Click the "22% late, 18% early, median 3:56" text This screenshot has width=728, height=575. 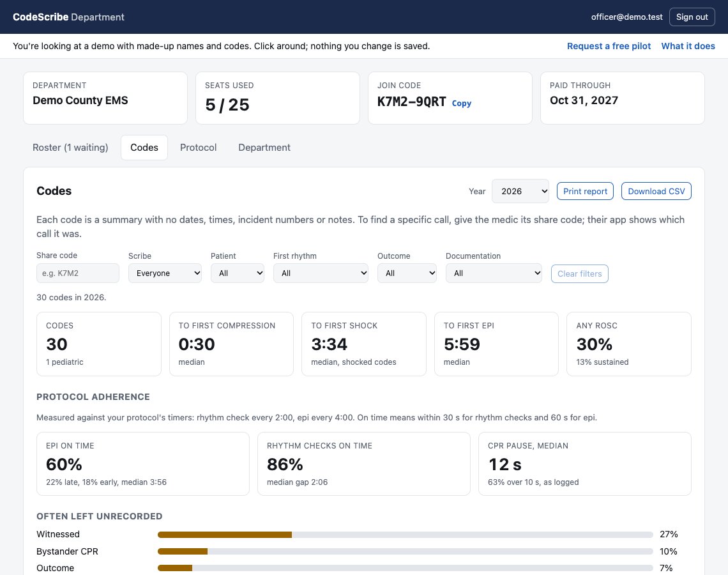click(106, 482)
